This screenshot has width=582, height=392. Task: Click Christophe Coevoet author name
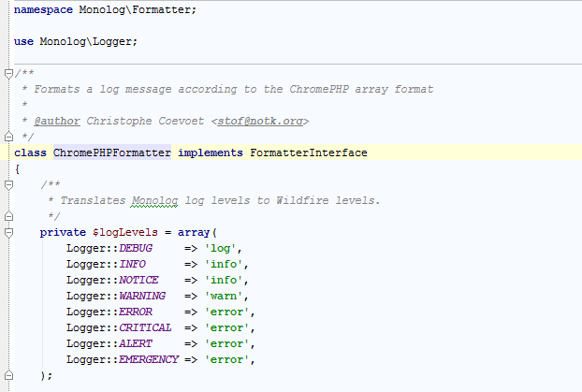pyautogui.click(x=145, y=121)
